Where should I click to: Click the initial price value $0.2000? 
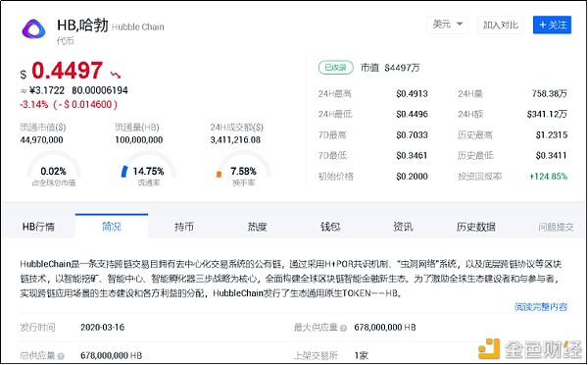pyautogui.click(x=412, y=176)
